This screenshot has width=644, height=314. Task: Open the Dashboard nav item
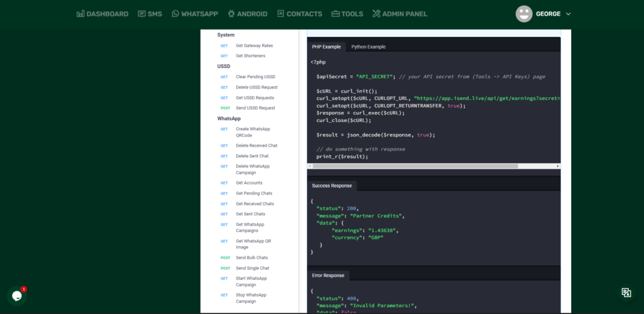click(103, 14)
